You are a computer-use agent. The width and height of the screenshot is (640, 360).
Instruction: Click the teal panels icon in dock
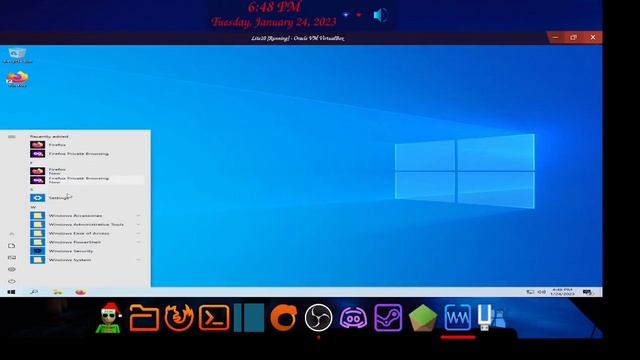(249, 318)
